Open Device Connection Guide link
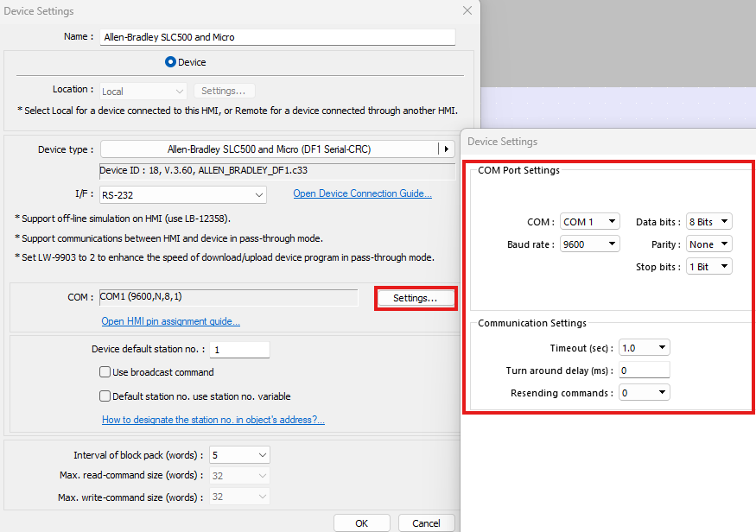The height and width of the screenshot is (532, 756). coord(363,193)
